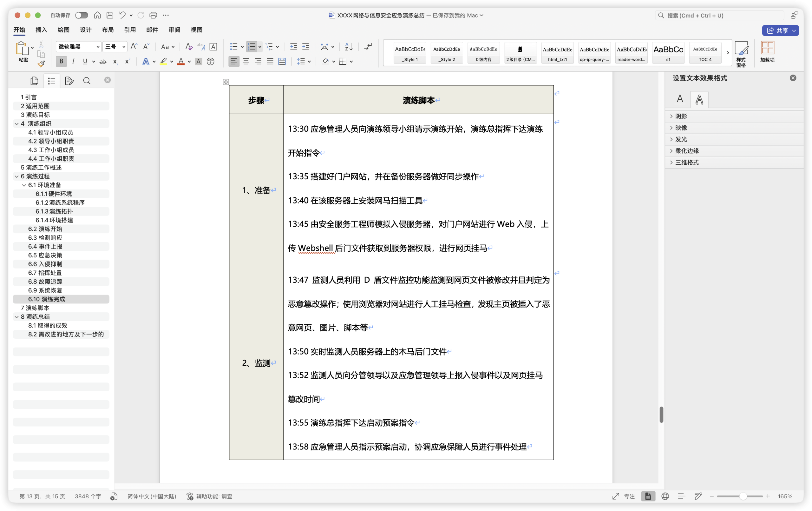Expand the styles gallery arrow

728,52
